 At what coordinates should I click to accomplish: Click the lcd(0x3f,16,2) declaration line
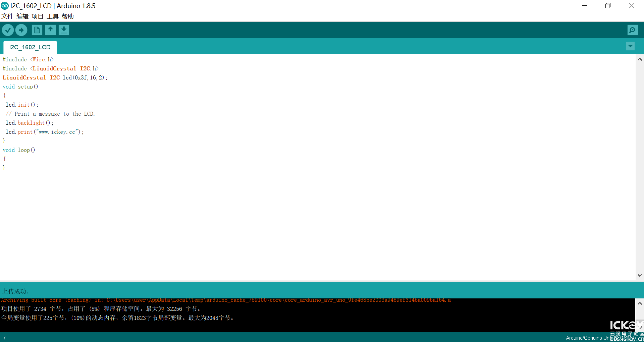(55, 77)
